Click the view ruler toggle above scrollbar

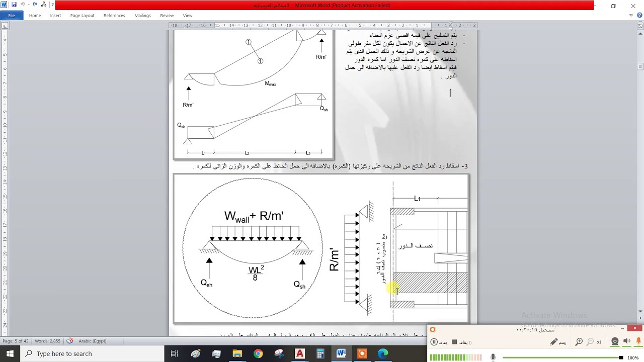click(640, 25)
